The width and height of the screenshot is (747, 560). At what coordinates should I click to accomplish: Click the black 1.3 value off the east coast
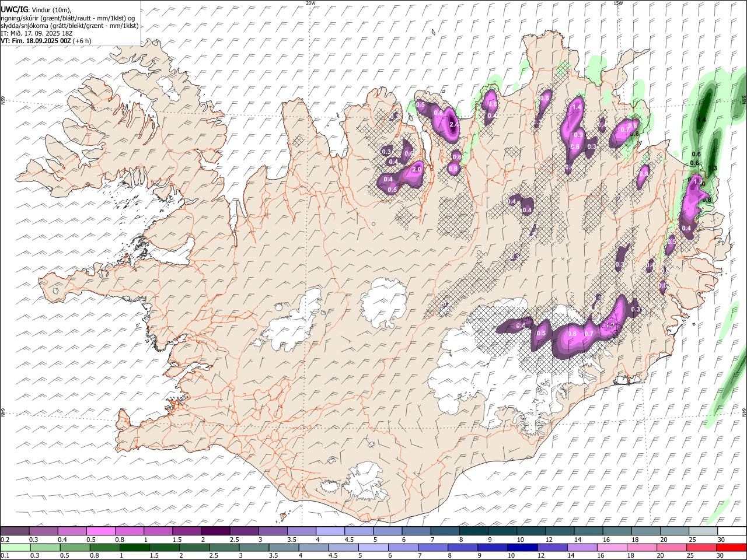pyautogui.click(x=713, y=168)
